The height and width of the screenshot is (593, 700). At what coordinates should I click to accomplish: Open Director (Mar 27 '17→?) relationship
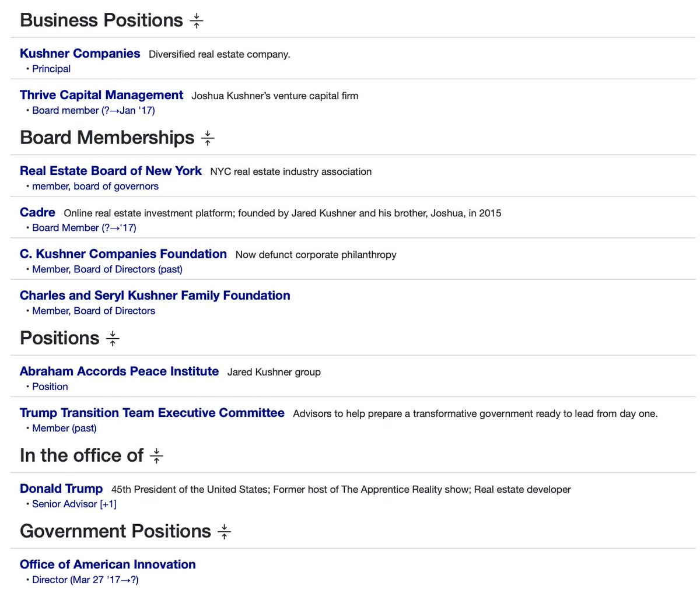85,580
